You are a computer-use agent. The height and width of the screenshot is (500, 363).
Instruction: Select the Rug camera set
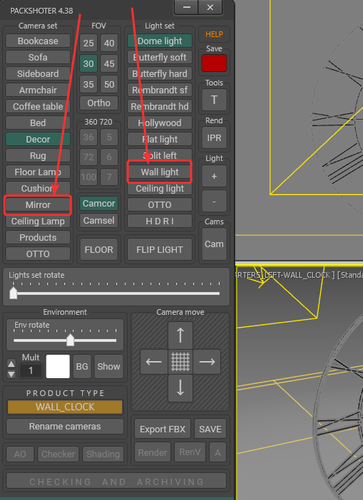click(38, 156)
